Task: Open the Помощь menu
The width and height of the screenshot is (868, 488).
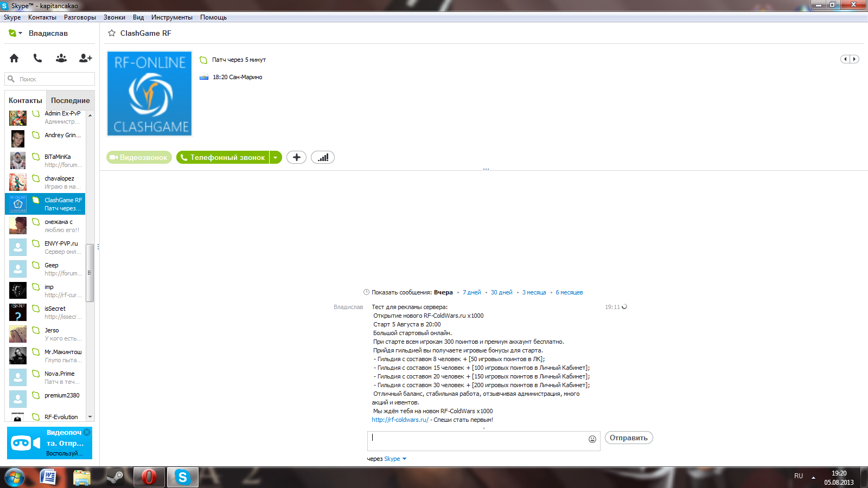Action: click(x=213, y=17)
